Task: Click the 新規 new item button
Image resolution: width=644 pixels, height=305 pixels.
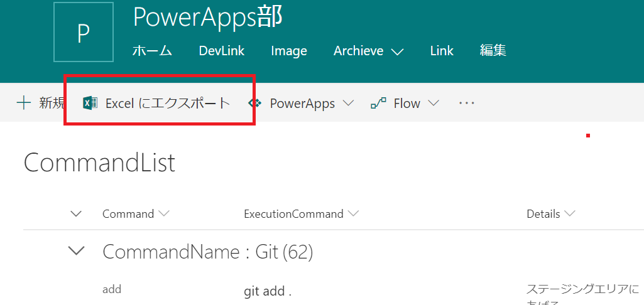Action: (x=40, y=103)
